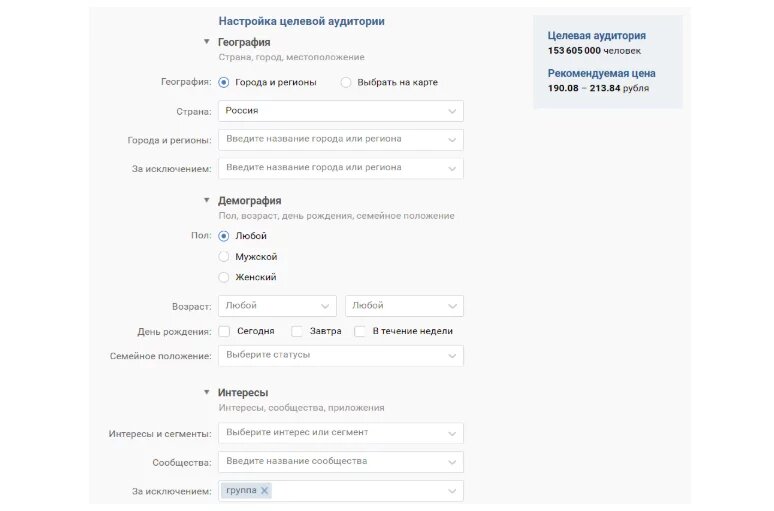Click the Сообщества name input field
The height and width of the screenshot is (511, 774).
(341, 462)
